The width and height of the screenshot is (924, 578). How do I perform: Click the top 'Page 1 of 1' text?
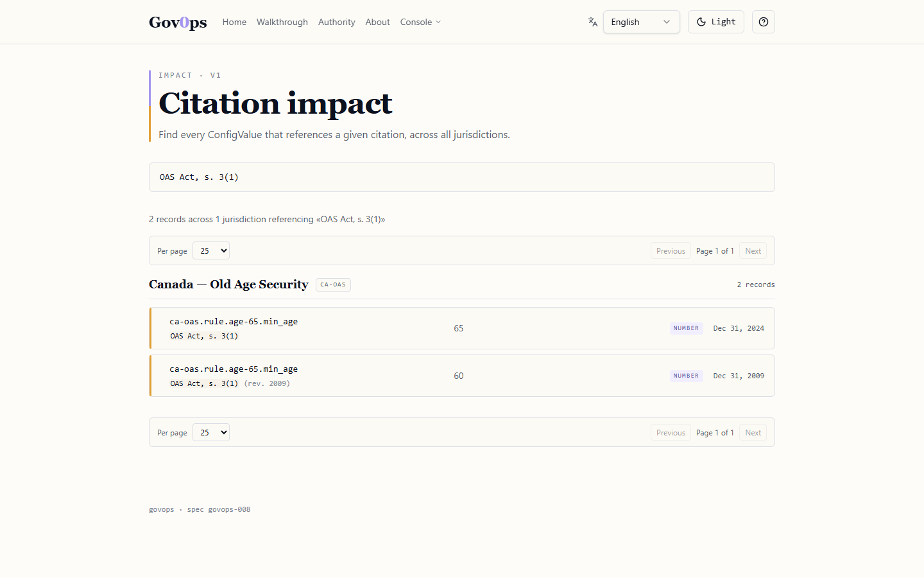pos(715,251)
